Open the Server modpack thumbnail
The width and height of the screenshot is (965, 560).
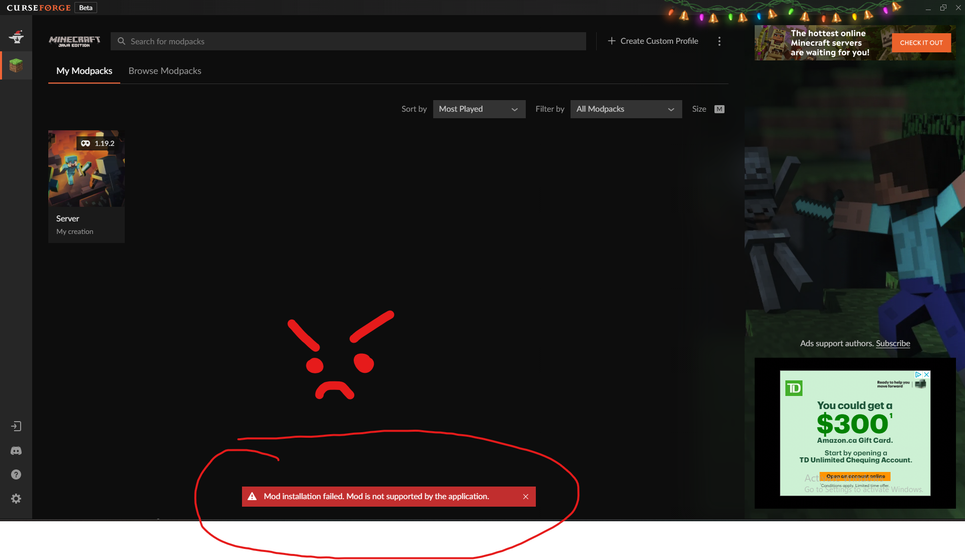pyautogui.click(x=87, y=169)
